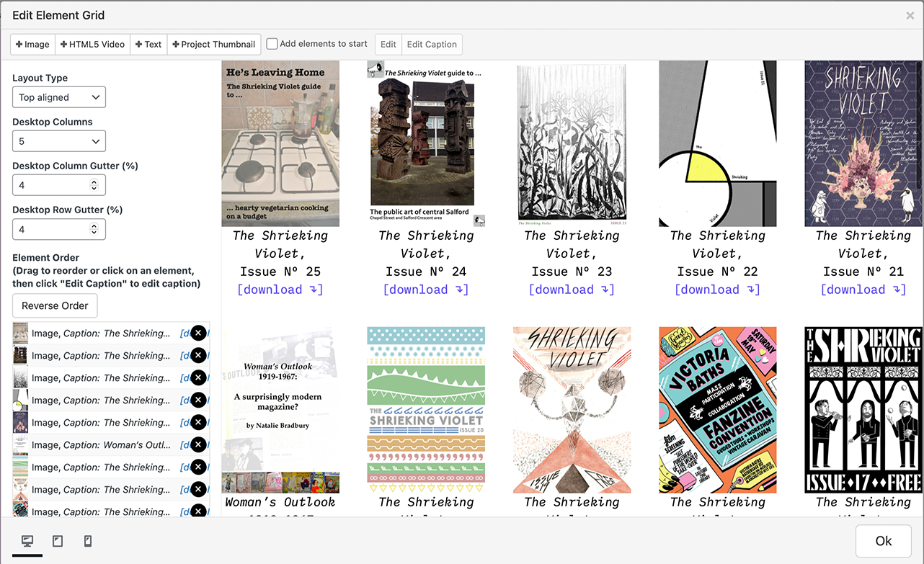This screenshot has width=924, height=564.
Task: Click the Reverse Order button
Action: (55, 305)
